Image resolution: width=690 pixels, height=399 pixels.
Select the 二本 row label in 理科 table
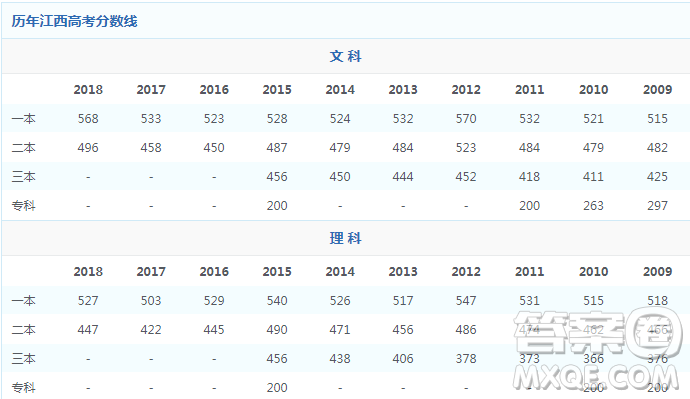[23, 329]
